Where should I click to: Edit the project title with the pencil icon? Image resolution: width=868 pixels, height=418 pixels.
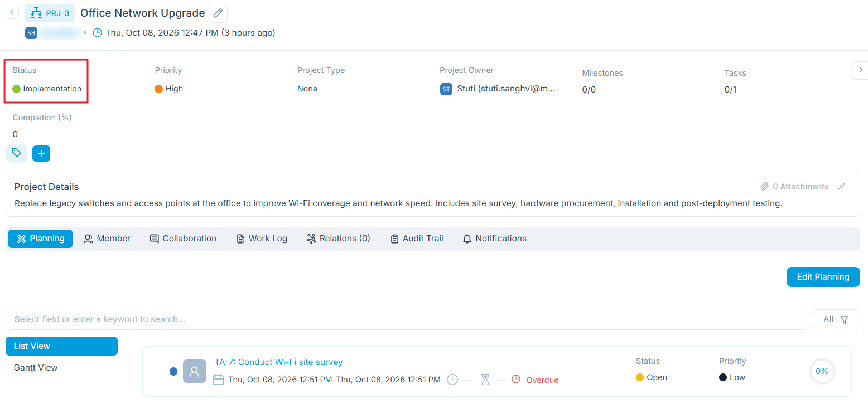tap(218, 13)
